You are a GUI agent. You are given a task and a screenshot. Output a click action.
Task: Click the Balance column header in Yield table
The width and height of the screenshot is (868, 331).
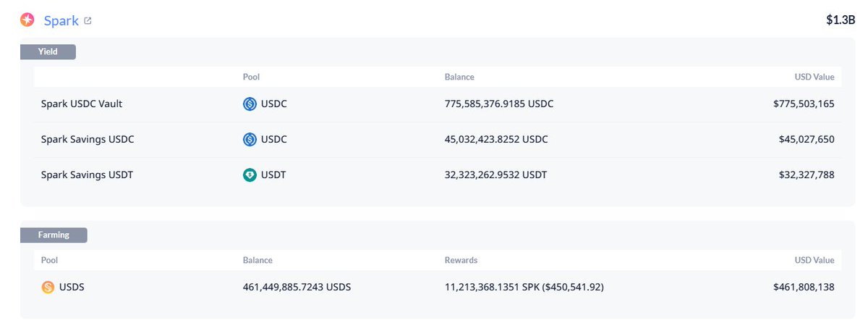coord(459,77)
